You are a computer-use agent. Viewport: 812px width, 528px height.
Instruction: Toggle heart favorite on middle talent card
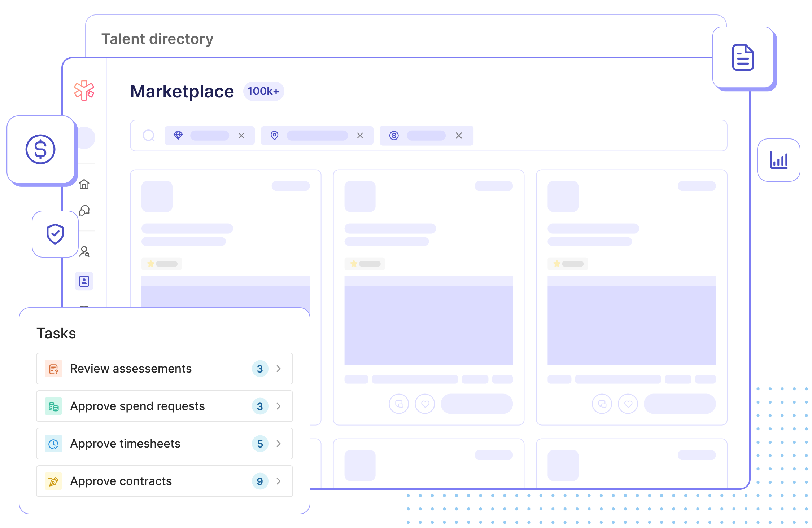click(x=425, y=404)
